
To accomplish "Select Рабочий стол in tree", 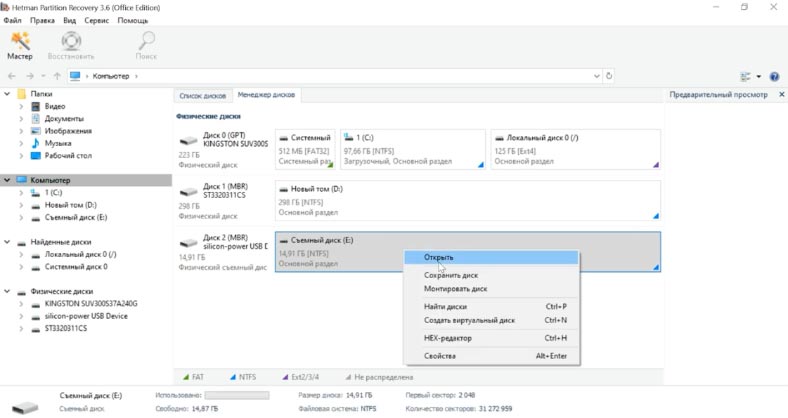I will point(68,156).
